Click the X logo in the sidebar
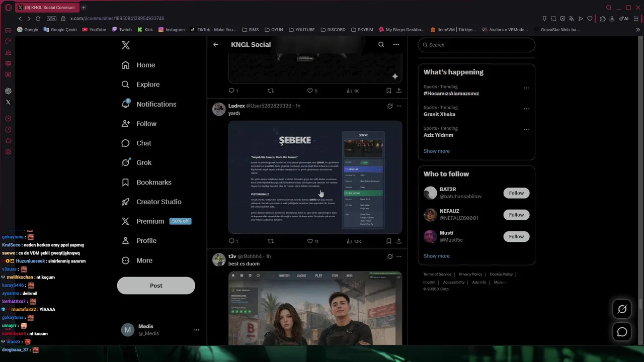The width and height of the screenshot is (644, 362). (x=126, y=45)
